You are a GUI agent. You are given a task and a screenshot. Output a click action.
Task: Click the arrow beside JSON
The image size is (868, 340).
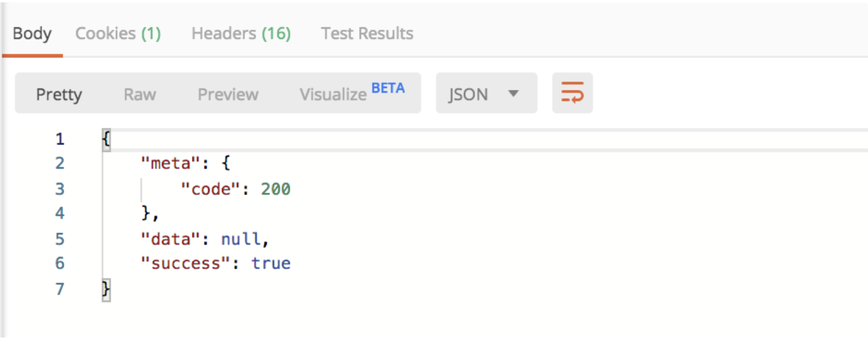point(513,93)
